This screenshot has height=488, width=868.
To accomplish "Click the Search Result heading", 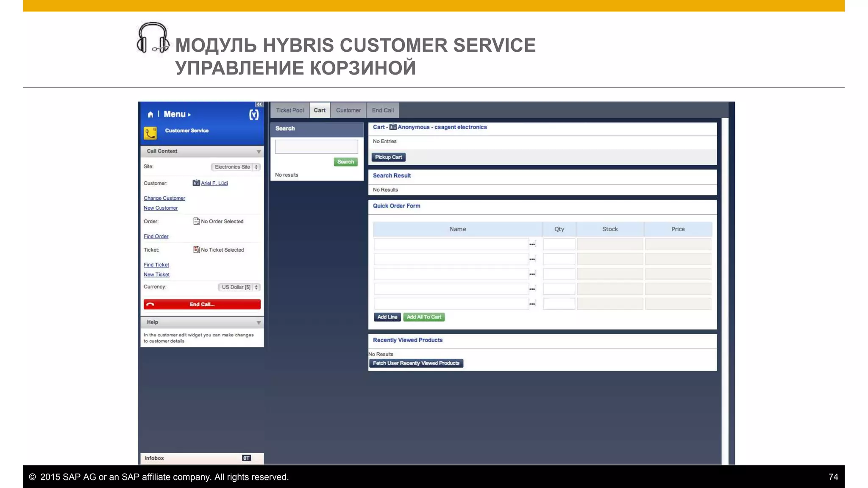I will [x=392, y=175].
